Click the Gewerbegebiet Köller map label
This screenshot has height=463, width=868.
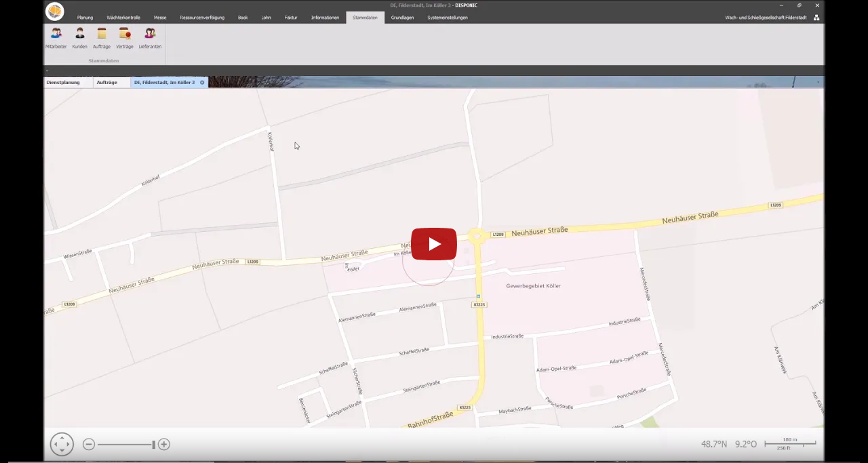[534, 286]
